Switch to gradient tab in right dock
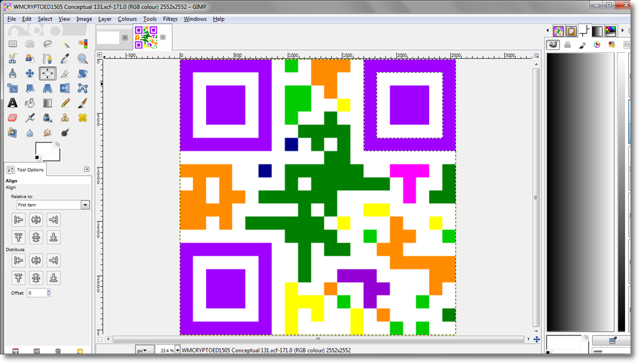The width and height of the screenshot is (640, 364). 597,31
